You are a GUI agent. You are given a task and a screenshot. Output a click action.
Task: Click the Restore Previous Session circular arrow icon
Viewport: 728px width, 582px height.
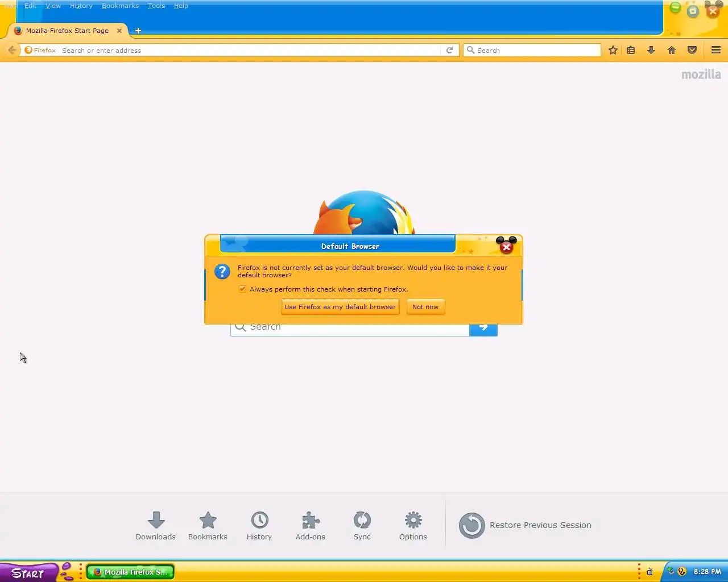(471, 525)
